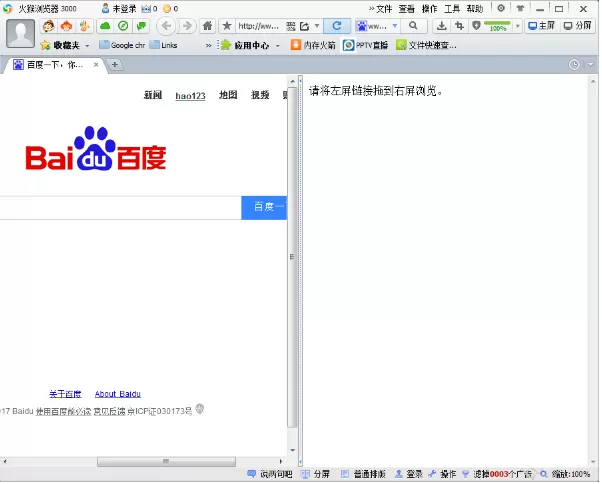Image resolution: width=602 pixels, height=484 pixels.
Task: Open the 文件快速查 bookmark
Action: (x=426, y=45)
